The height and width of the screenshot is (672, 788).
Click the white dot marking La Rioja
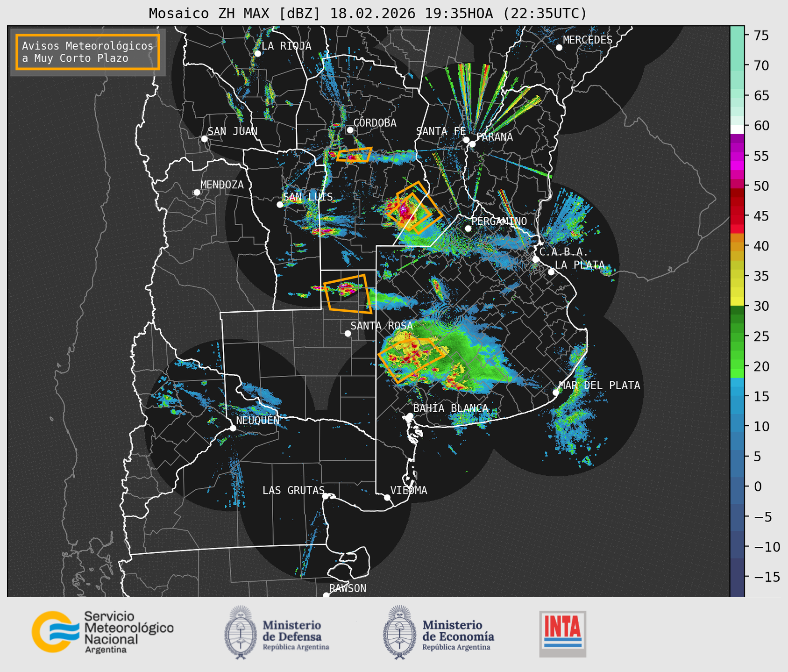coord(257,53)
